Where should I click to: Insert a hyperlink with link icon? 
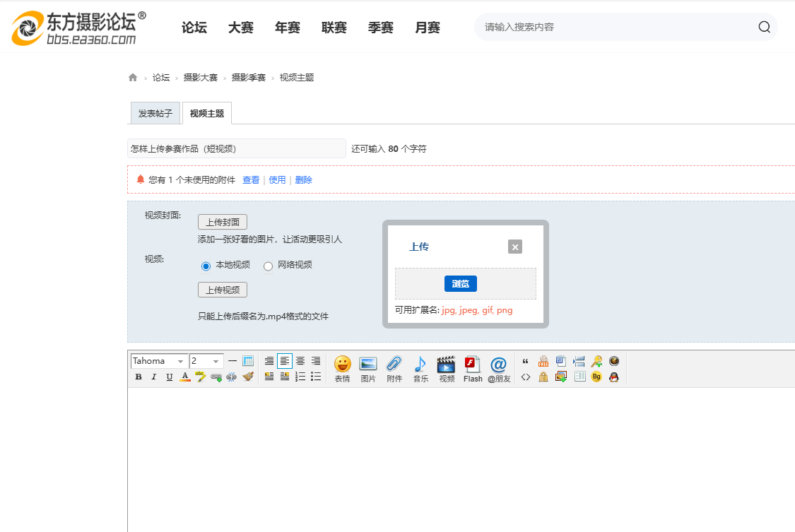216,377
